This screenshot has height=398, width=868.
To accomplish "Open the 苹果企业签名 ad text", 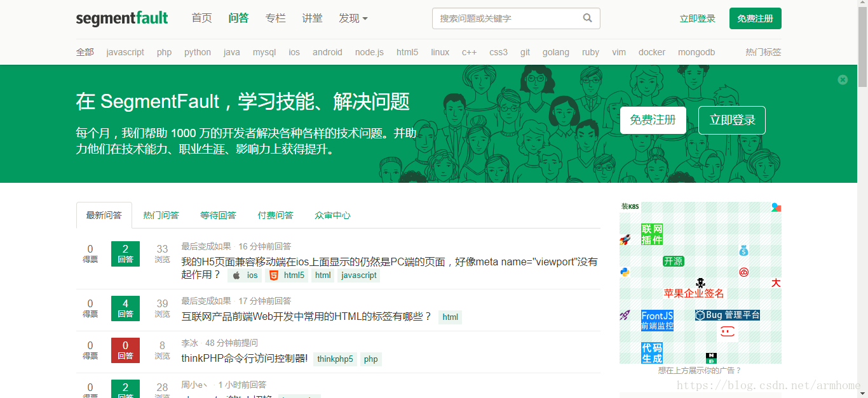I will (x=694, y=293).
